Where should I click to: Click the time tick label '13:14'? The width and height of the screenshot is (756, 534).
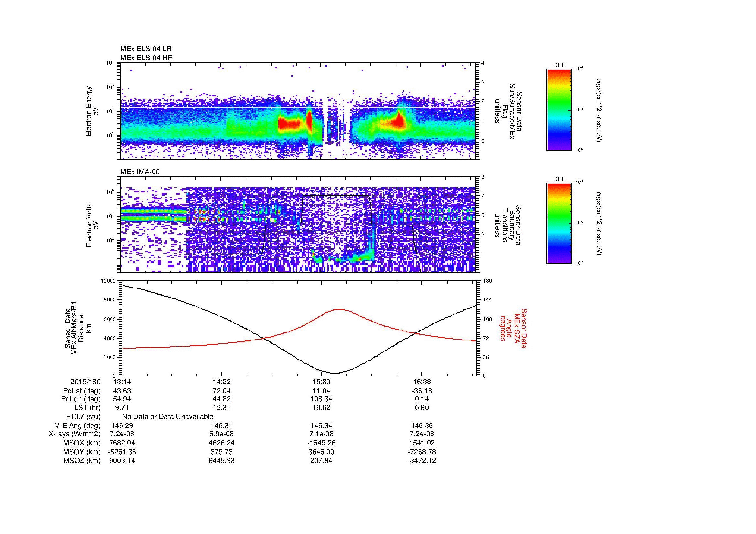(x=122, y=382)
